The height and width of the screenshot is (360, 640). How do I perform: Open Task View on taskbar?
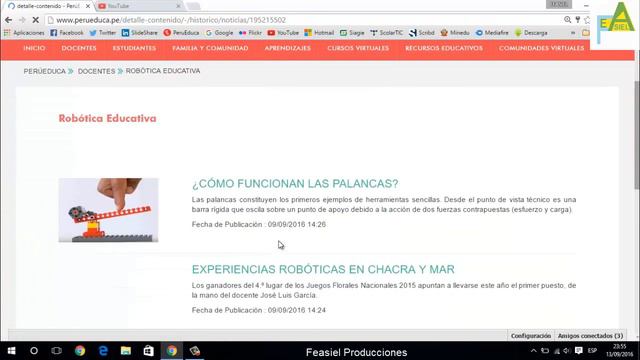pos(56,351)
